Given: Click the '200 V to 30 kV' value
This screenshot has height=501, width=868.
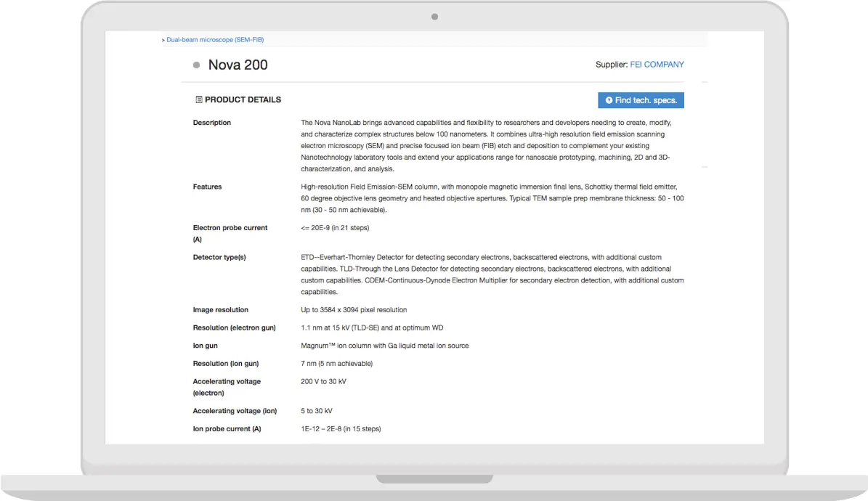Looking at the screenshot, I should (323, 381).
